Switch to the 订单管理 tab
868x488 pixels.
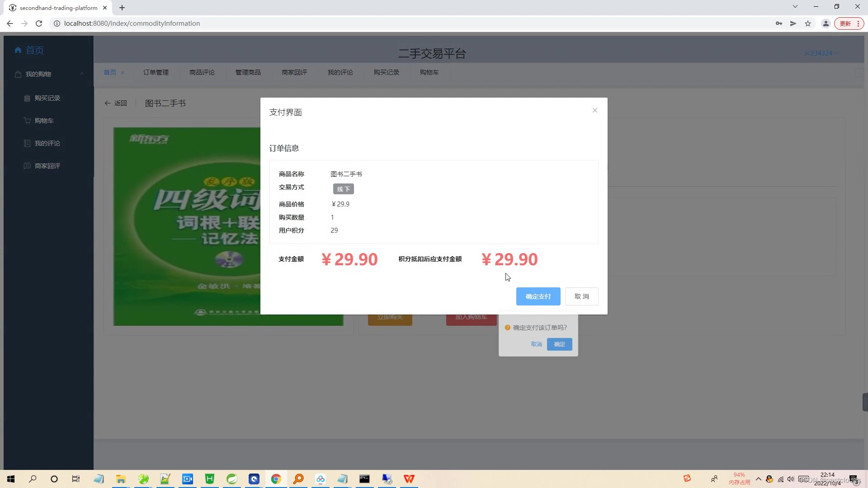156,72
